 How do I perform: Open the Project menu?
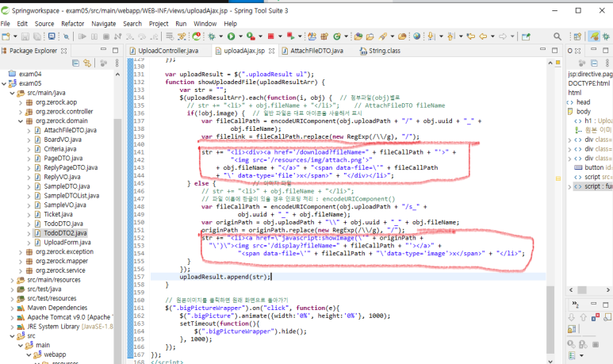coord(159,24)
